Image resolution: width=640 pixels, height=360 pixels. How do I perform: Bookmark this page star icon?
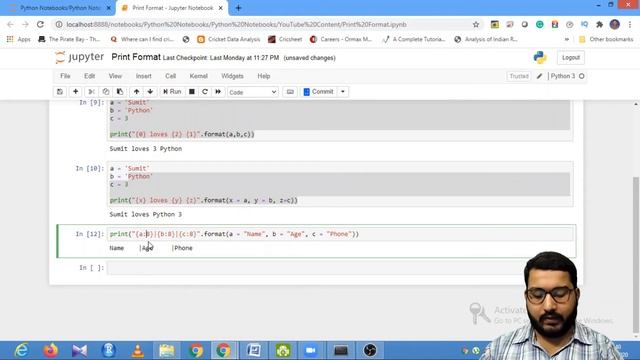tap(476, 24)
